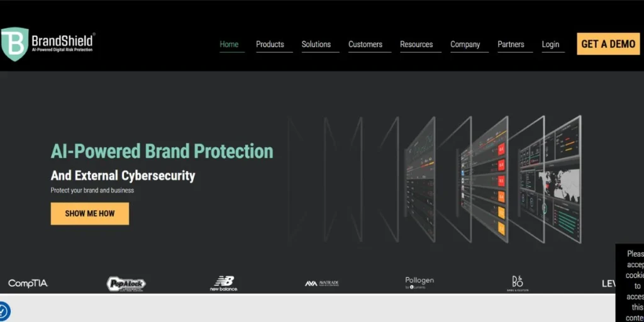The height and width of the screenshot is (322, 644).
Task: Open the Resources menu
Action: point(416,45)
